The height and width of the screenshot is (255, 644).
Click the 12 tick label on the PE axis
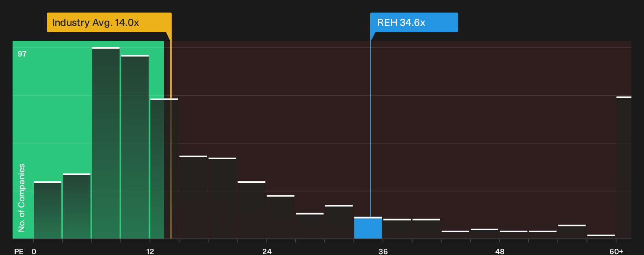click(150, 251)
